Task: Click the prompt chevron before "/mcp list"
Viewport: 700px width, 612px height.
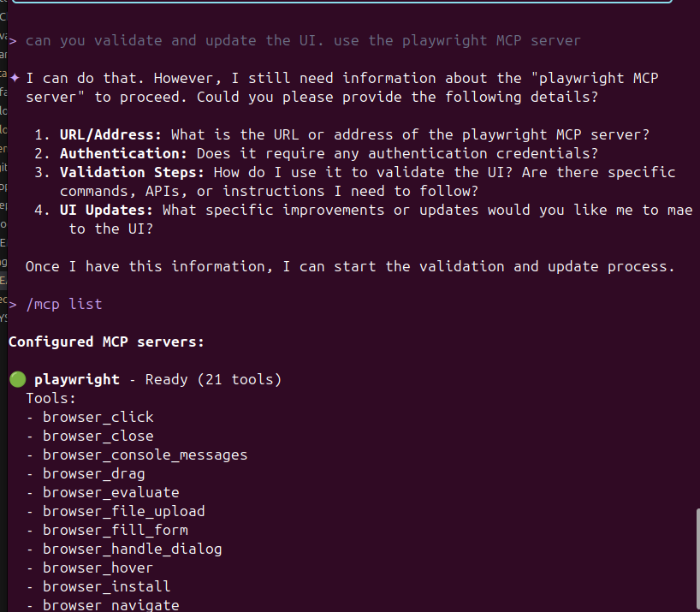Action: [x=12, y=304]
